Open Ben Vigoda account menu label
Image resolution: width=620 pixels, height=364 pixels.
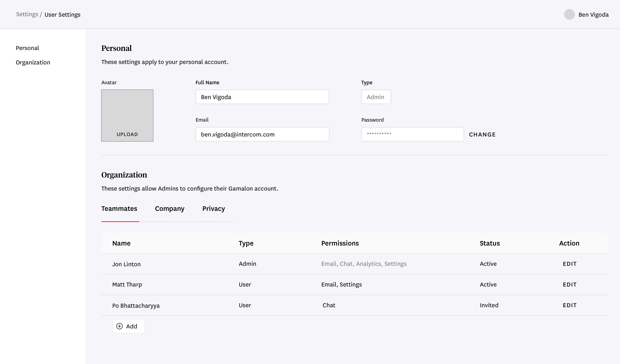pyautogui.click(x=593, y=15)
